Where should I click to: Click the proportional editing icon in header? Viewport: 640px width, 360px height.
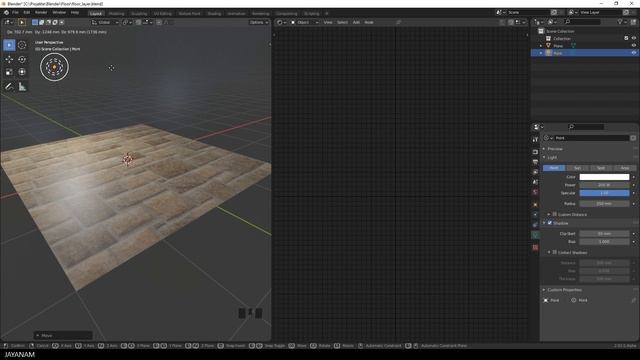159,22
